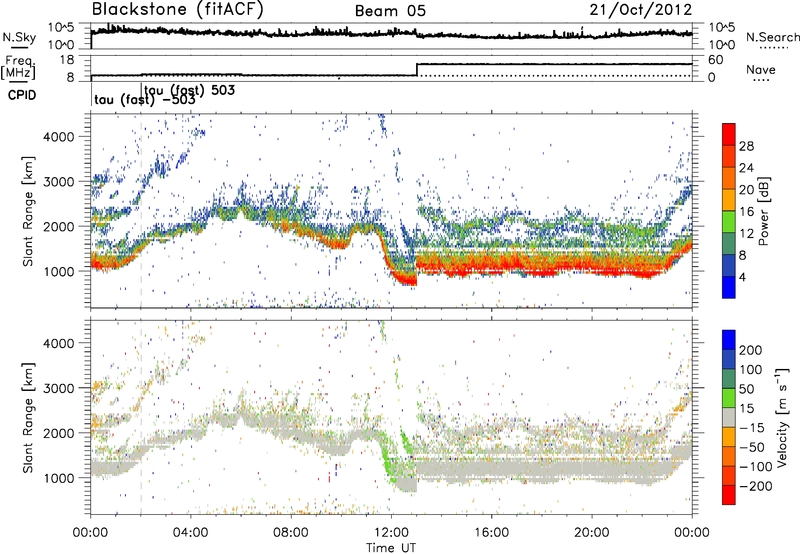Screen dimensions: 800x554
Task: Click the gray segment of the velocity colorbar
Action: [x=729, y=418]
